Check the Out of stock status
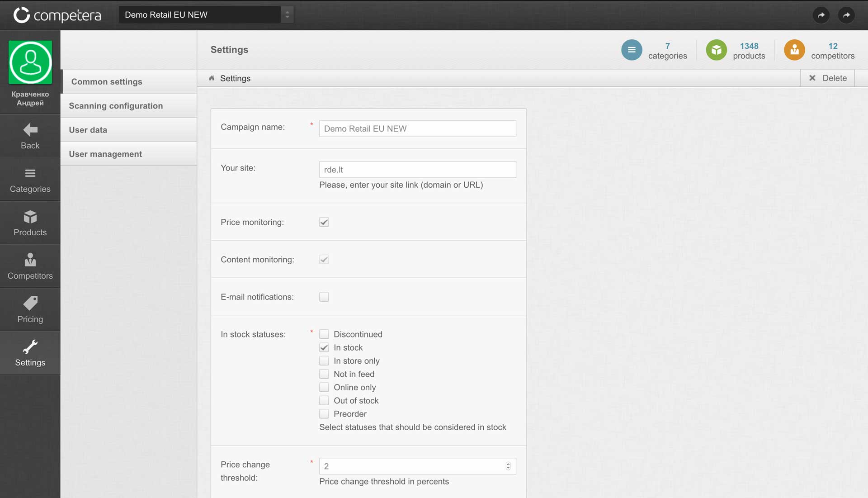The image size is (868, 498). tap(324, 401)
